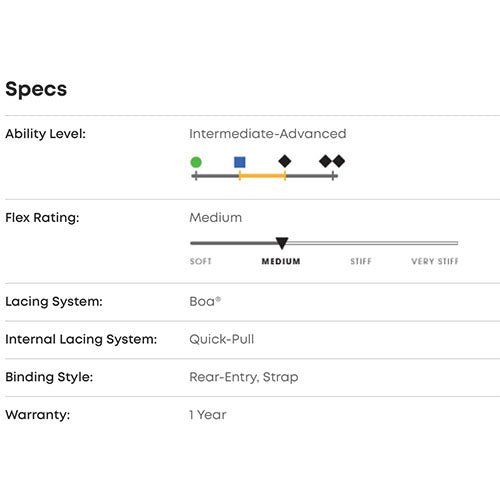Click the Intermediate-Advanced ability value

(268, 134)
